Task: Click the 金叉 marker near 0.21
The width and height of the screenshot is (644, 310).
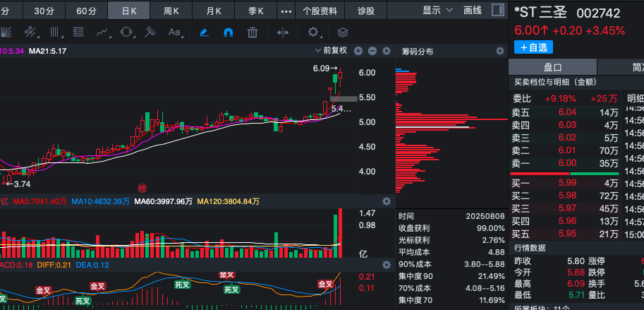Action: pos(325,284)
